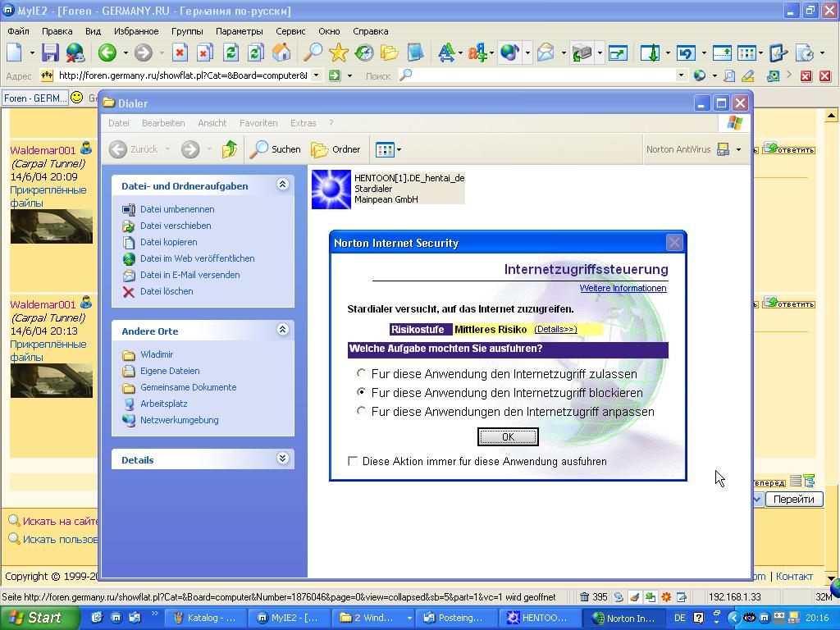The height and width of the screenshot is (630, 840).
Task: Click the grey Forward arrow in MyIE2 toolbar
Action: point(143,52)
